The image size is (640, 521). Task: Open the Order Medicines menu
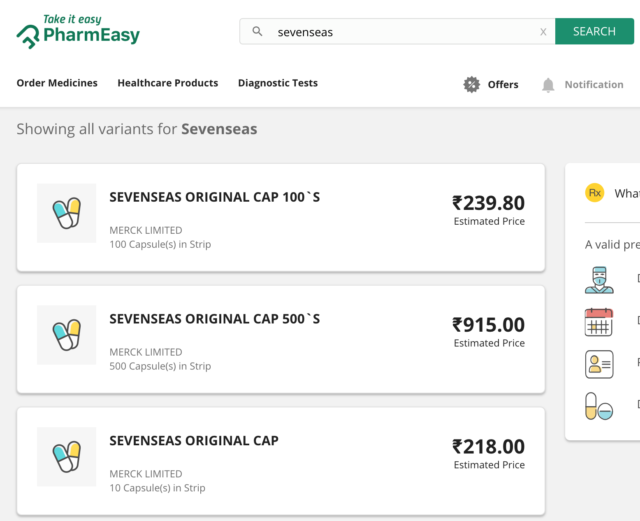pyautogui.click(x=57, y=83)
